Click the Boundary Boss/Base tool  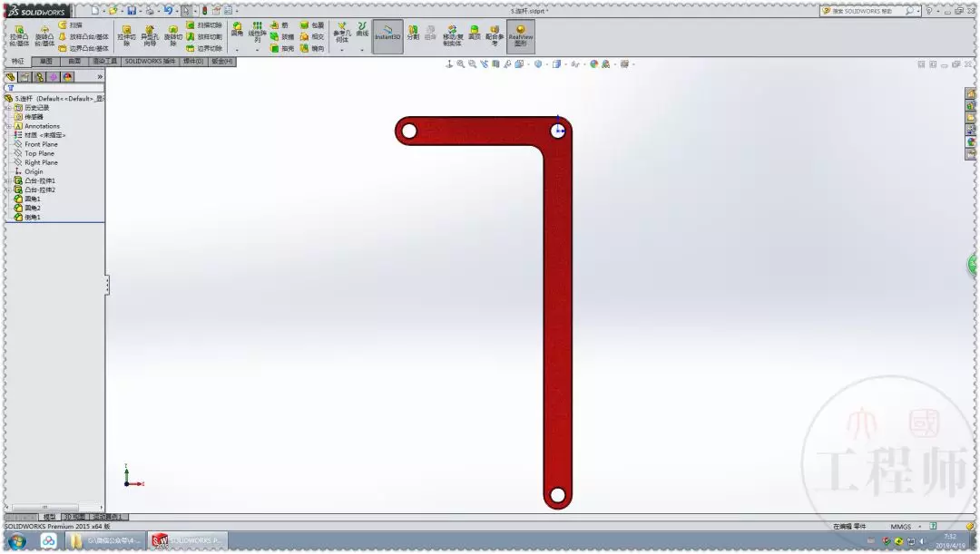click(83, 48)
